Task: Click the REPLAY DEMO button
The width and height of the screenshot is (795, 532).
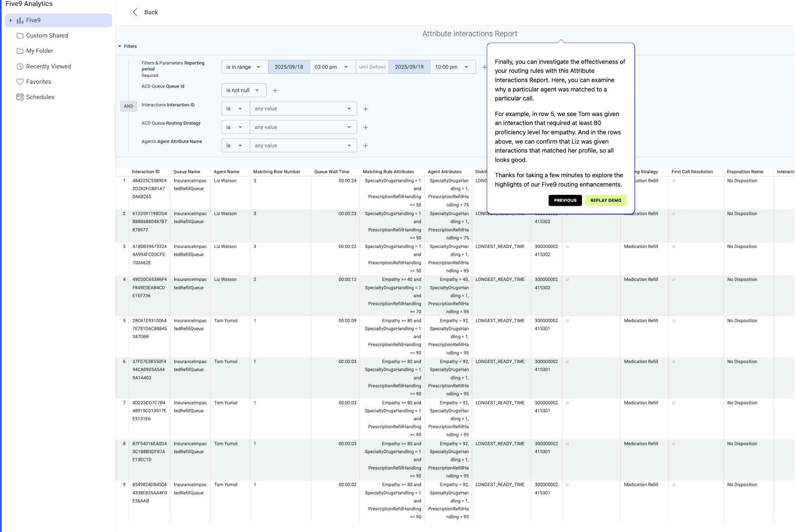Action: coord(605,200)
